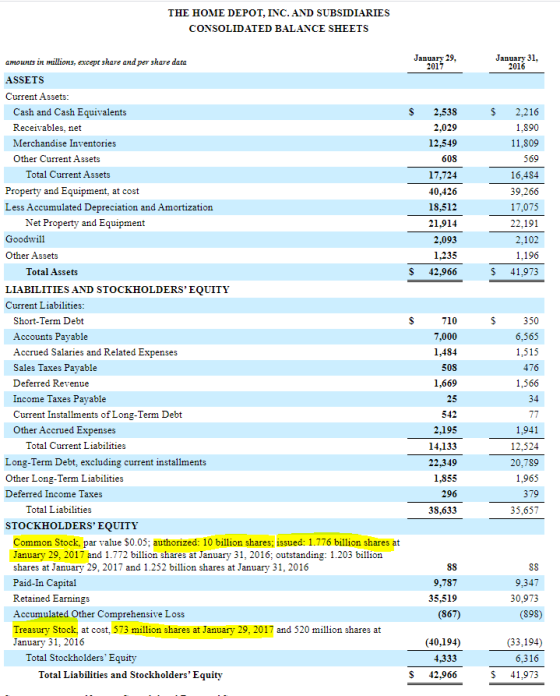
Task: Click the accounts payable value 7,000
Action: click(x=445, y=337)
